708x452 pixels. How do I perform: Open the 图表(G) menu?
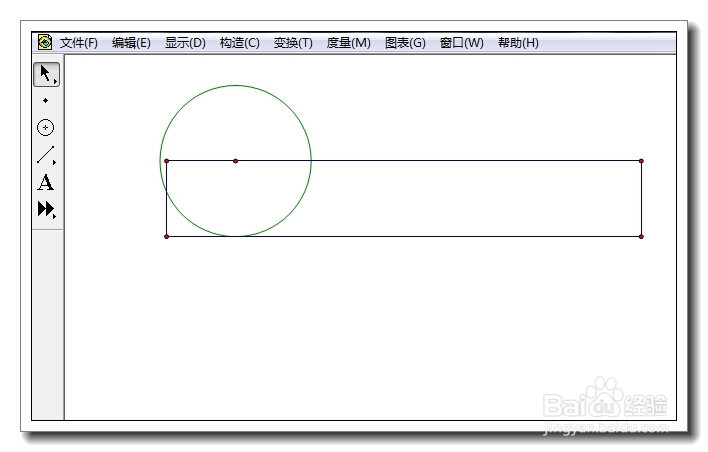click(x=405, y=43)
